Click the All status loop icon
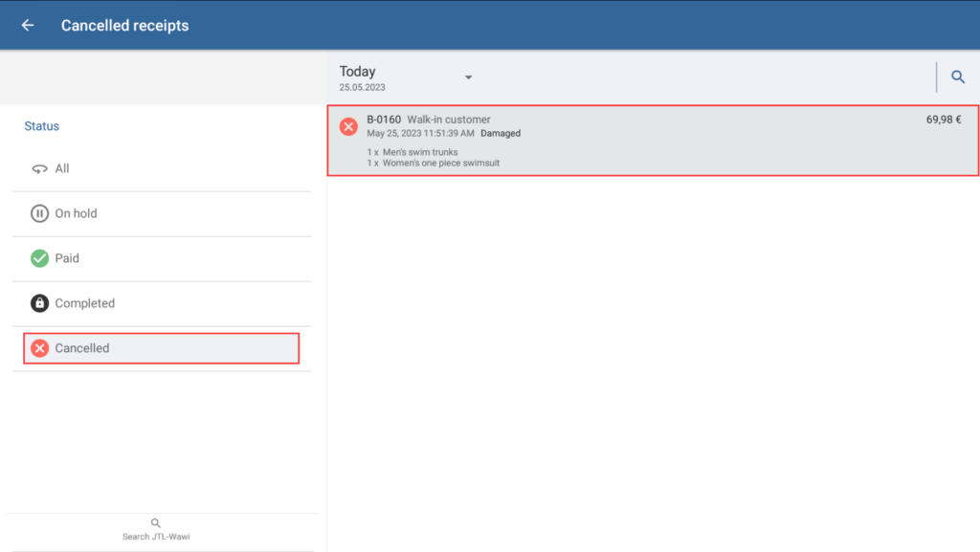This screenshot has height=552, width=980. (39, 168)
